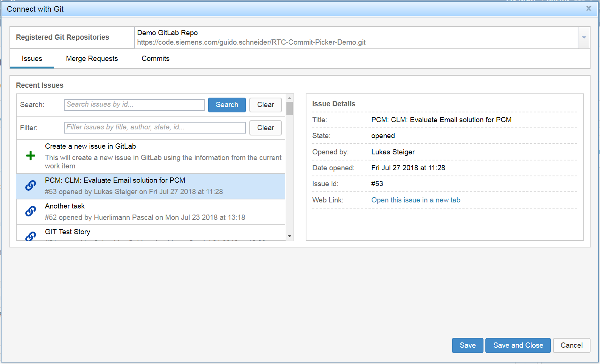Clear the issue filter field
This screenshot has height=364, width=600.
(x=266, y=128)
